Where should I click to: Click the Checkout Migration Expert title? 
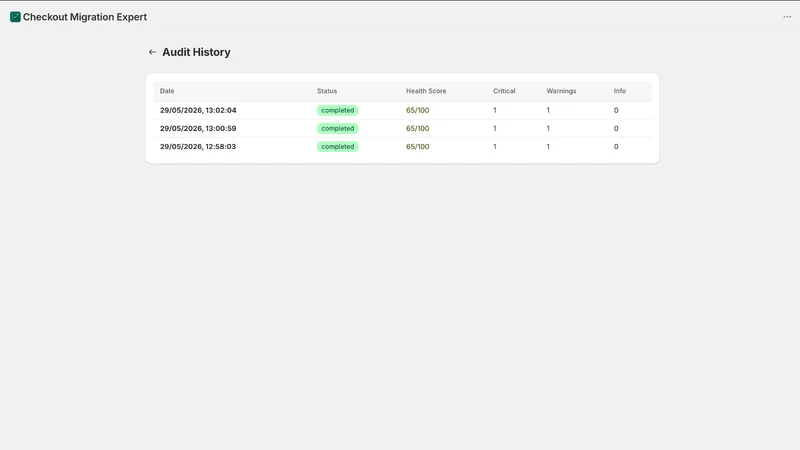tap(85, 17)
